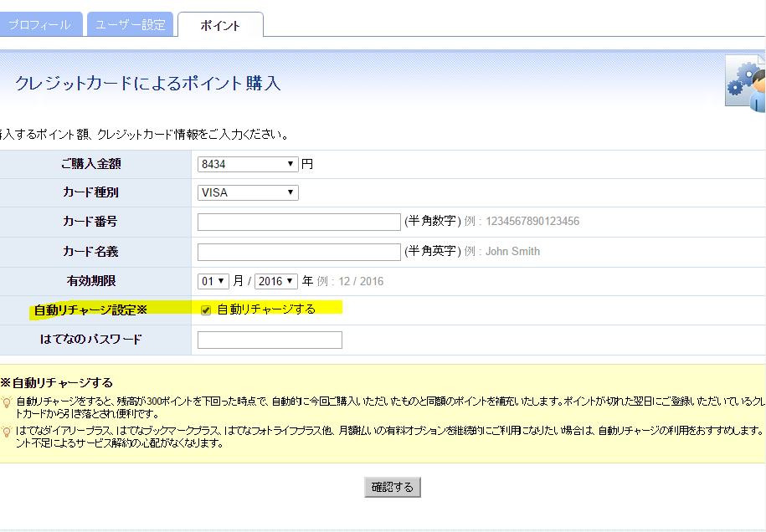Click the はてなのパスワード input field

tap(270, 340)
